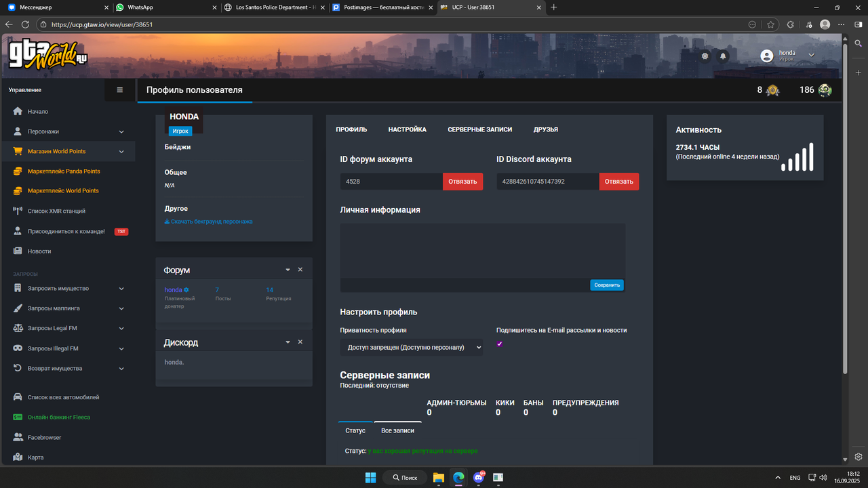Click the newspaper icon next to Новости
868x488 pixels.
18,251
